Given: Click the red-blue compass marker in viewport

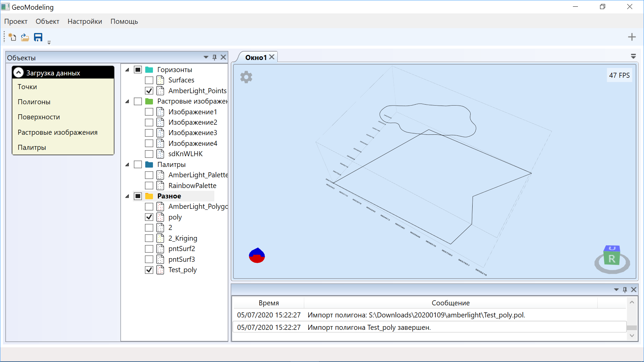Looking at the screenshot, I should [x=257, y=255].
